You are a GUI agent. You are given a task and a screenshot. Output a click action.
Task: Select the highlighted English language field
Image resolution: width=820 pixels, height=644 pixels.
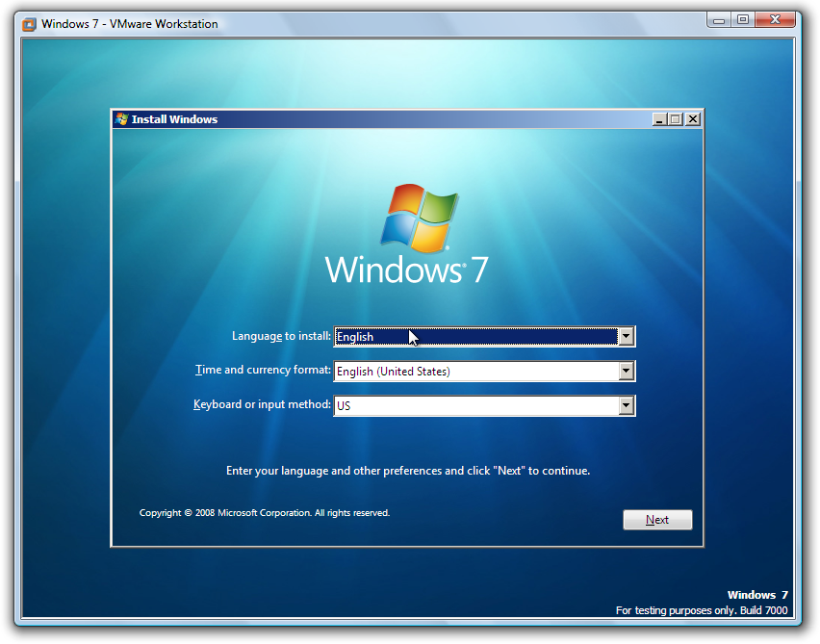click(x=475, y=336)
